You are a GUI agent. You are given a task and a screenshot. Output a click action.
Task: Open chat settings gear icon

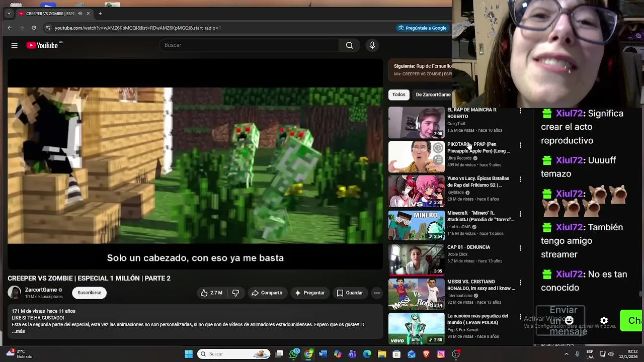[604, 320]
